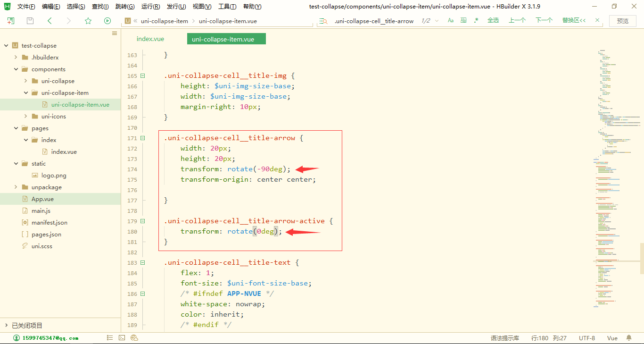Run the project with the play icon
The height and width of the screenshot is (344, 644).
click(x=107, y=21)
